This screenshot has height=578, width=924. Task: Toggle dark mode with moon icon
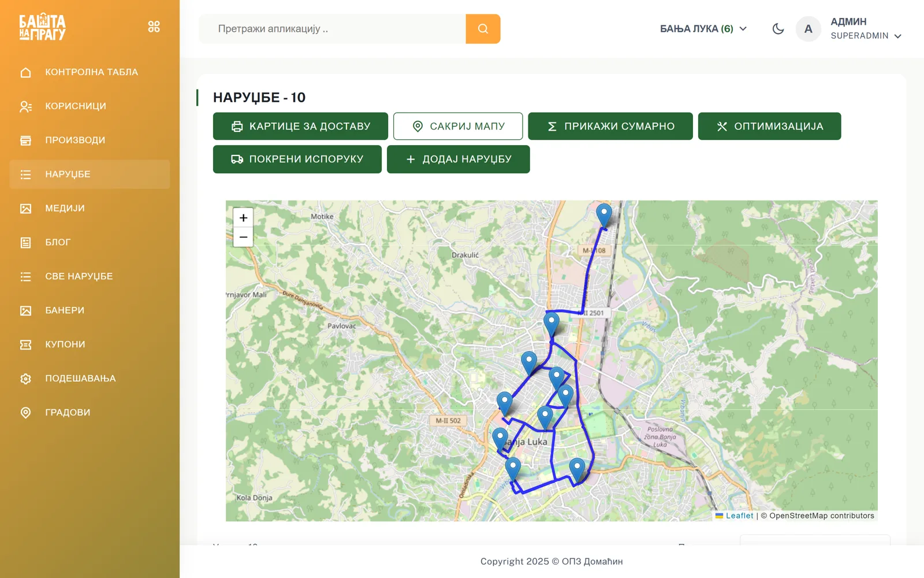click(x=778, y=29)
